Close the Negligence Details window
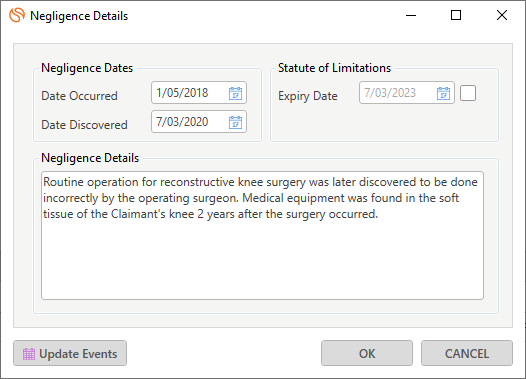Viewport: 526px width, 379px height. [502, 15]
